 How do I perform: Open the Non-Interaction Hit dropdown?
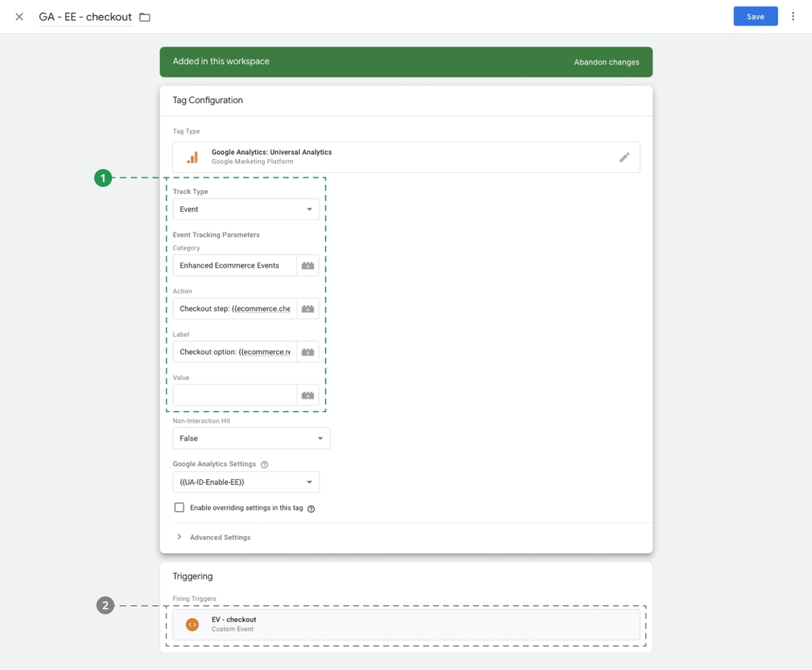(252, 438)
